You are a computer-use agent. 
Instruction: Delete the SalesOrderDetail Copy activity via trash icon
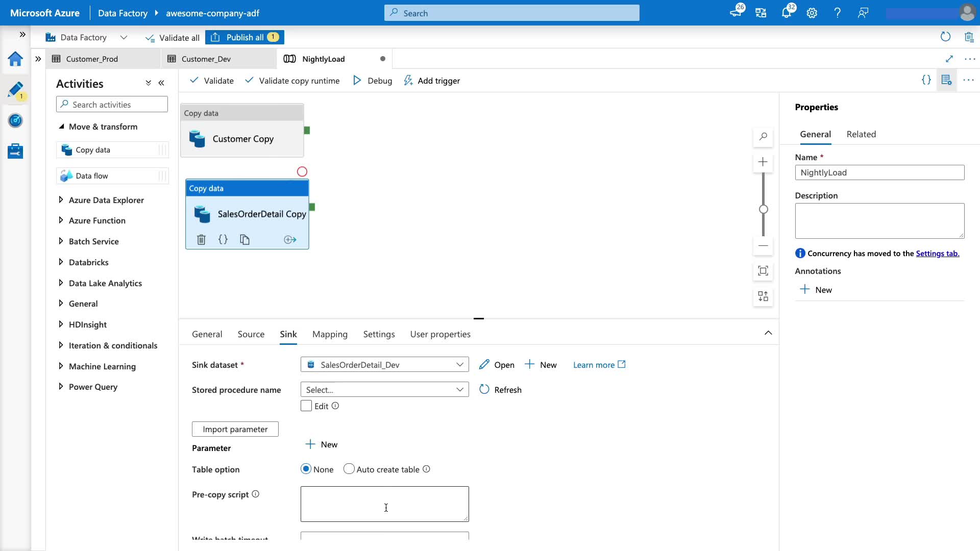[201, 240]
